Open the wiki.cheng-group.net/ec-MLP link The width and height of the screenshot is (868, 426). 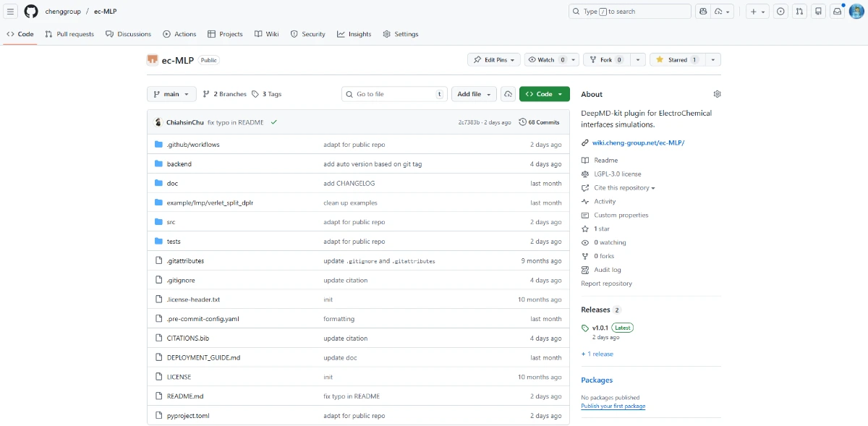(x=638, y=142)
